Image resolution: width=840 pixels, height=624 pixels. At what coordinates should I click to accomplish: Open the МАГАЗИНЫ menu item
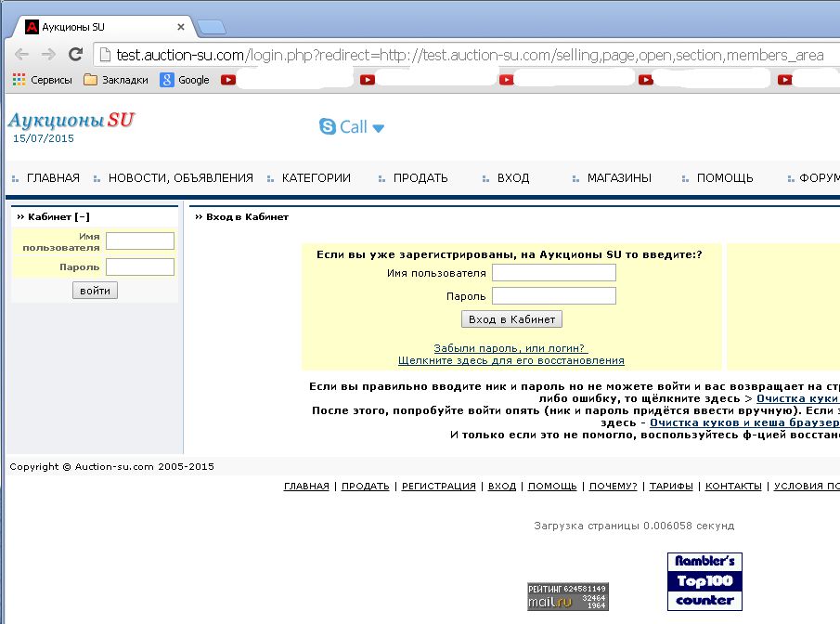[619, 178]
